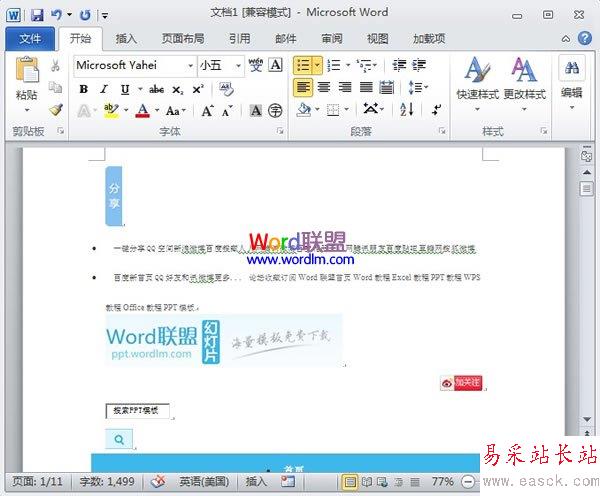Switch to the 插入 Insert tab
The height and width of the screenshot is (496, 600).
[x=126, y=38]
